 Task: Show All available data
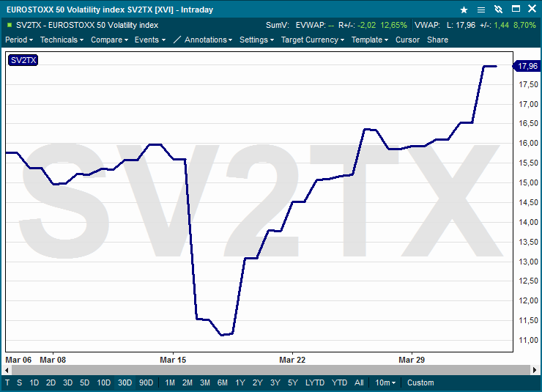click(x=359, y=382)
